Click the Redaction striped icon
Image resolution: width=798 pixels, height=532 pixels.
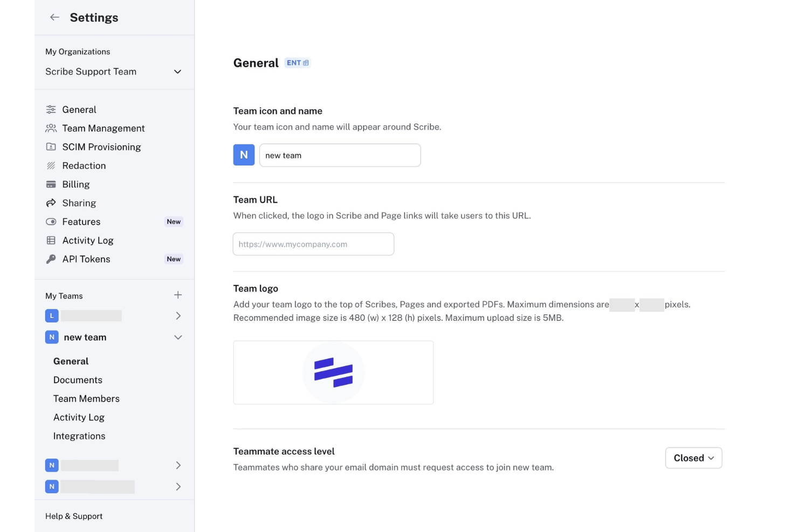pos(51,165)
